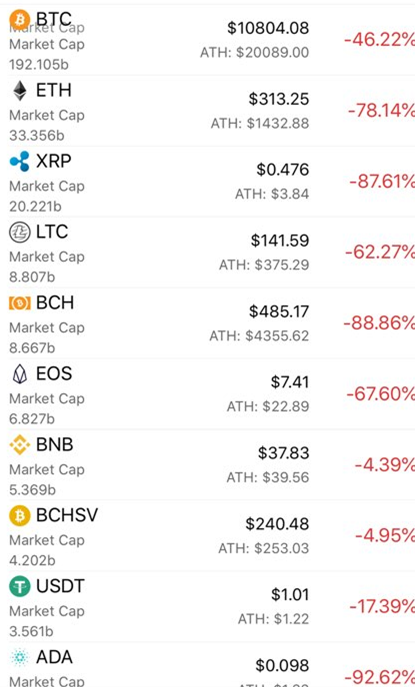The width and height of the screenshot is (415, 687).
Task: Tap the BCHSV gold coin icon
Action: (20, 516)
